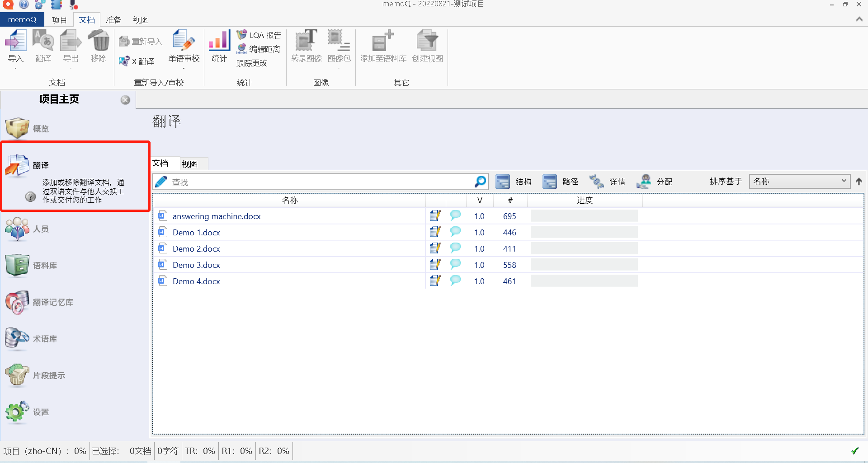Click the notepad icon for answering machine.docx
The image size is (868, 463).
pyautogui.click(x=435, y=215)
